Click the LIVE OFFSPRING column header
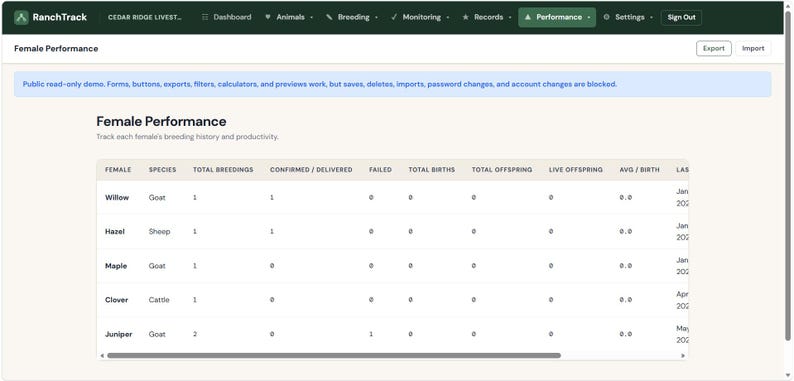794x381 pixels. coord(576,170)
